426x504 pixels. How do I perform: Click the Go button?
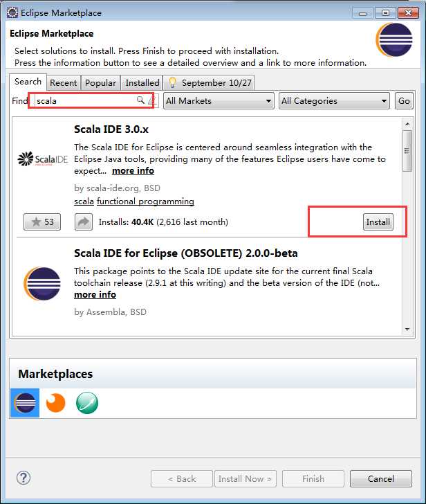click(404, 101)
